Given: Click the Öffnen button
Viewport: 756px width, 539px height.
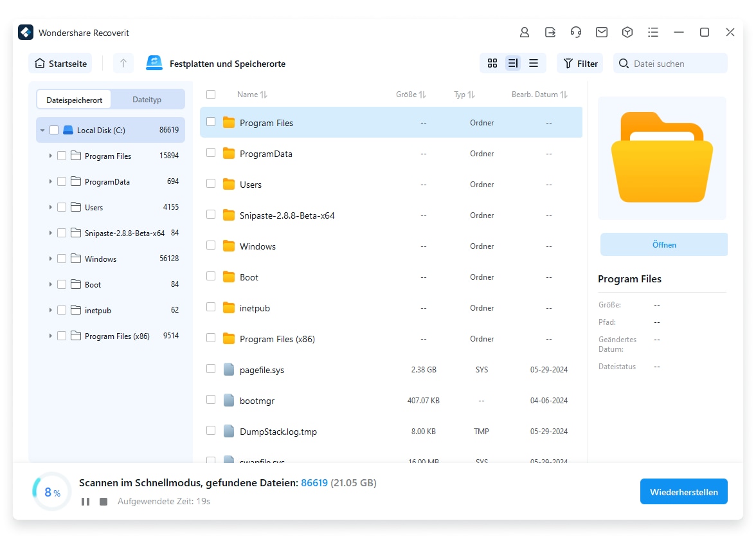Looking at the screenshot, I should tap(664, 244).
